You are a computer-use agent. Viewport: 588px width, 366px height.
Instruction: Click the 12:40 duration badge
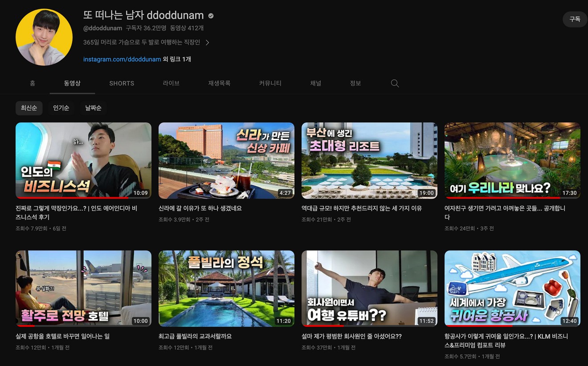(x=569, y=321)
